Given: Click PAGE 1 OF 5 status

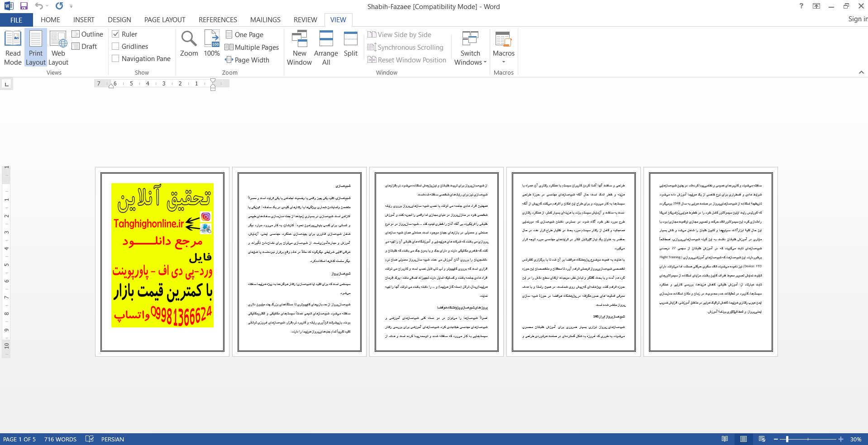Looking at the screenshot, I should (x=19, y=439).
